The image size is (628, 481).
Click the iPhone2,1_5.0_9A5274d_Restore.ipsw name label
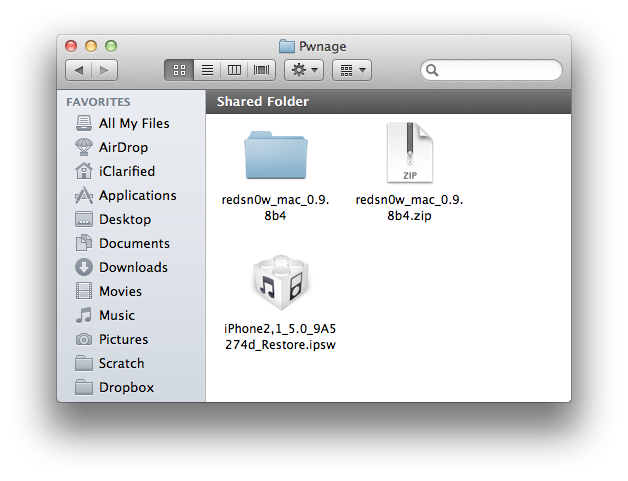point(280,336)
